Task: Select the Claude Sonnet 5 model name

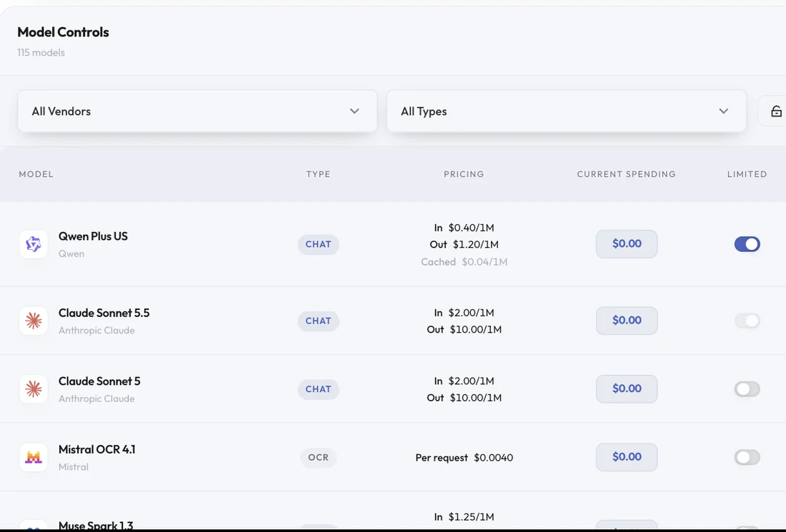Action: (99, 381)
